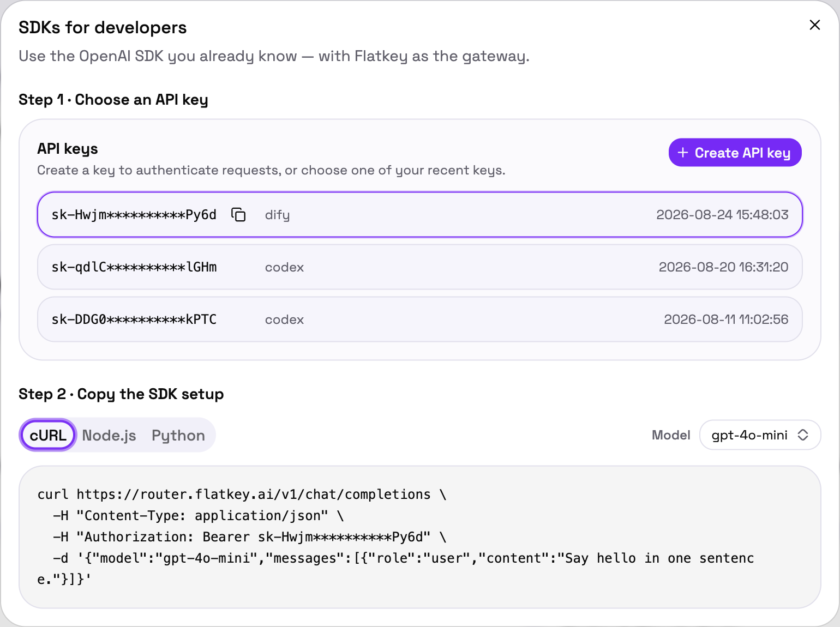The image size is (840, 627).
Task: Click the 2026-08-24 15:48:03 timestamp
Action: pos(722,215)
